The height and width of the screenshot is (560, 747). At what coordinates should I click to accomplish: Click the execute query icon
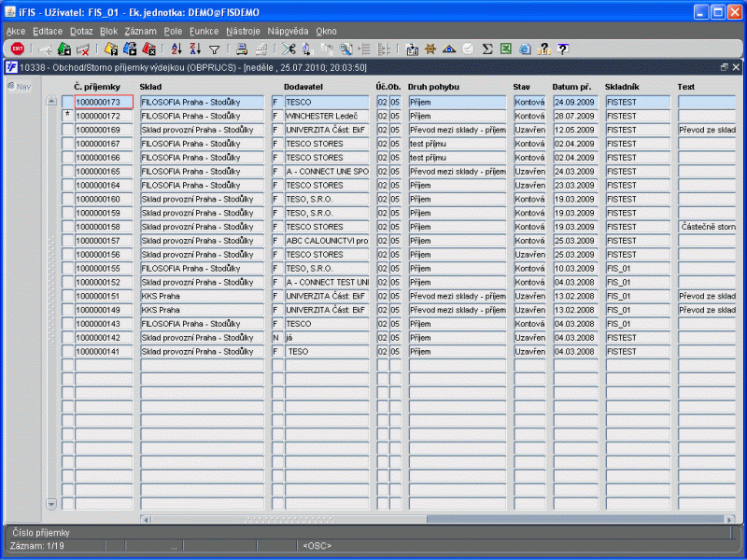click(x=130, y=49)
